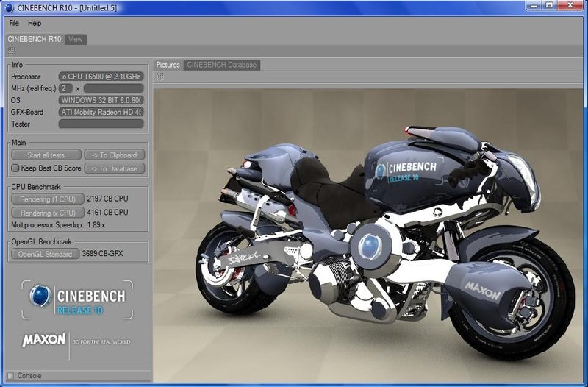The width and height of the screenshot is (588, 387).
Task: Click the CINEBENCH Release 10 logo
Action: 77,300
